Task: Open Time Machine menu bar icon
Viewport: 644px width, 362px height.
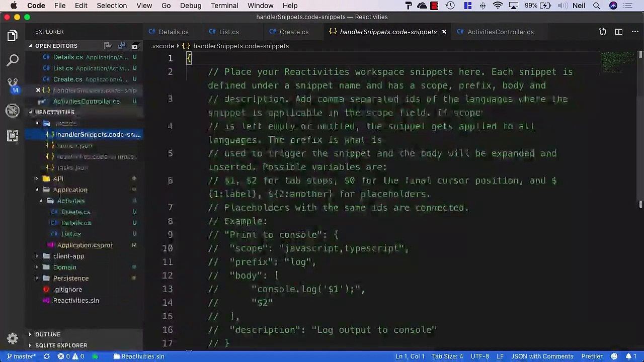Action: (450, 6)
